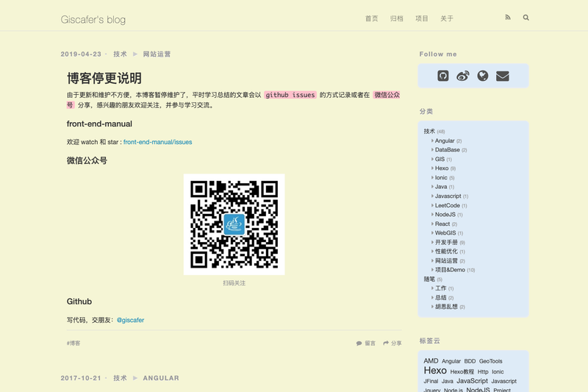Open 关于 in navigation
The height and width of the screenshot is (392, 588).
click(447, 18)
